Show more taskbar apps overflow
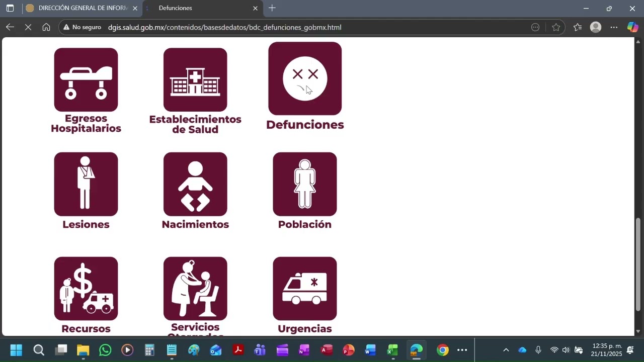This screenshot has height=362, width=644. click(x=462, y=350)
